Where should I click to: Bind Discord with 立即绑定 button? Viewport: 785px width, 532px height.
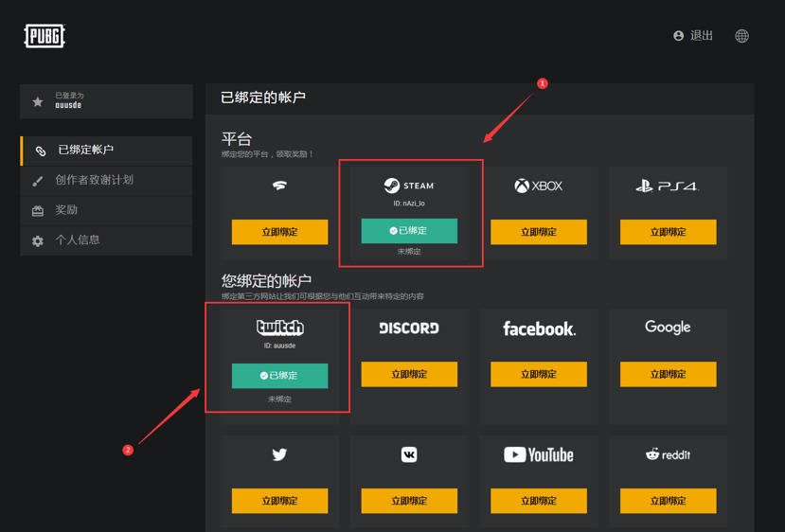(409, 374)
